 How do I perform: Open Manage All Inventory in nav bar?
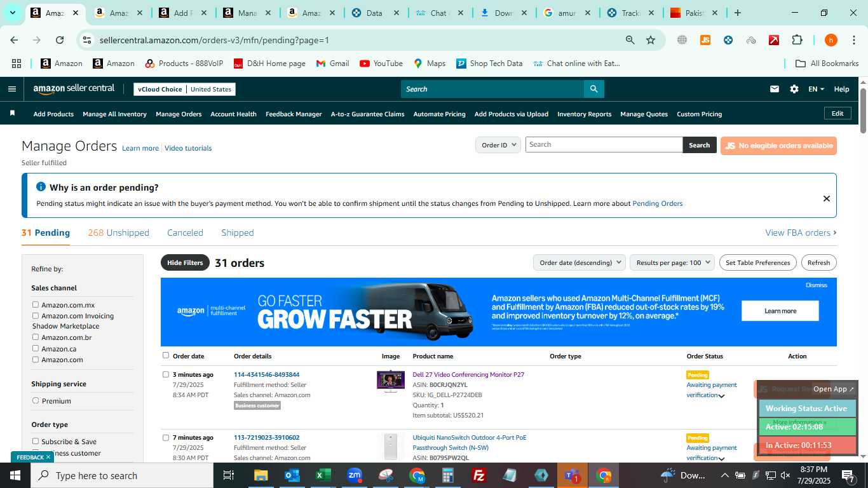click(x=114, y=114)
